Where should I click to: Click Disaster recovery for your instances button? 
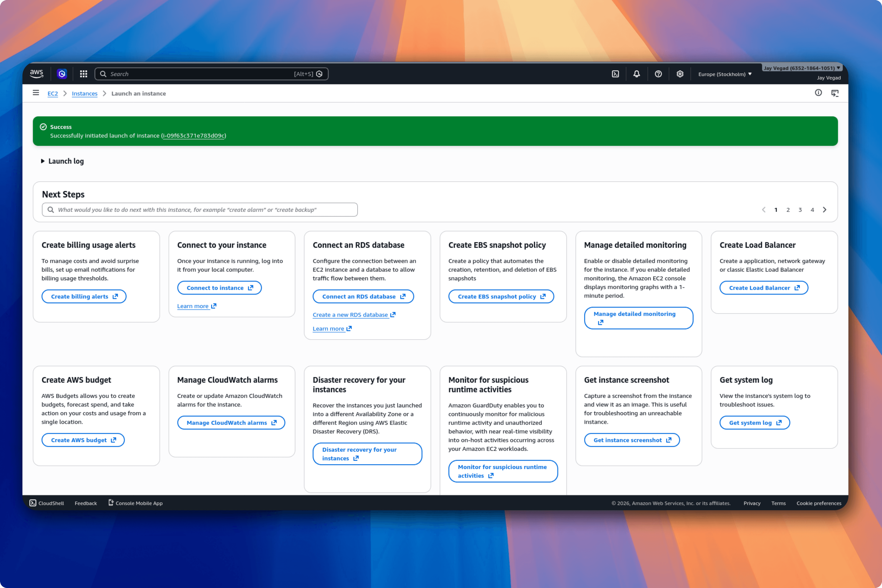(x=367, y=454)
